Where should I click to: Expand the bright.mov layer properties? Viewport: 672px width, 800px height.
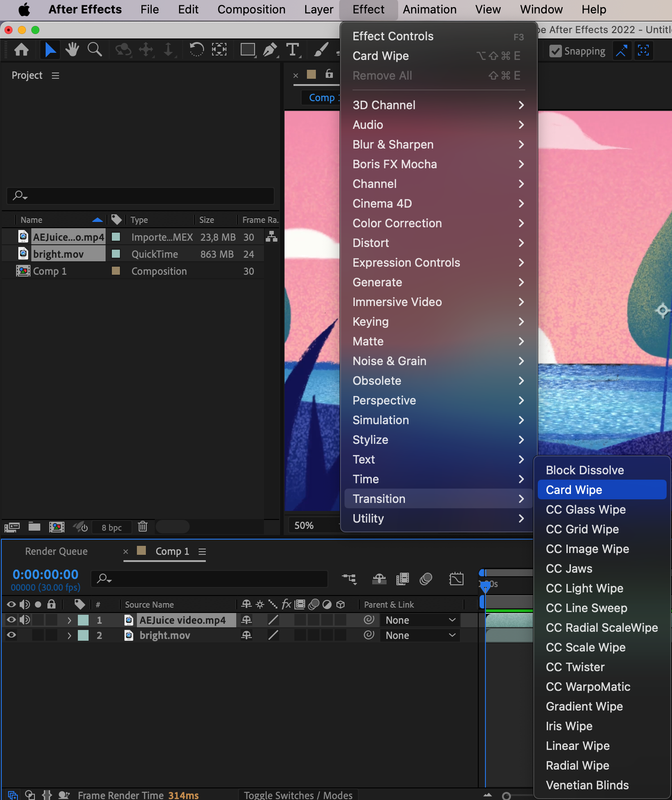[x=69, y=635]
